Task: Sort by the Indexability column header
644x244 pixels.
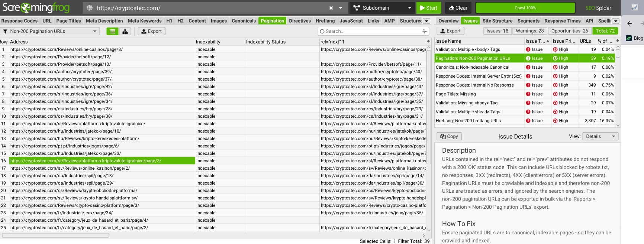Action: (220, 42)
